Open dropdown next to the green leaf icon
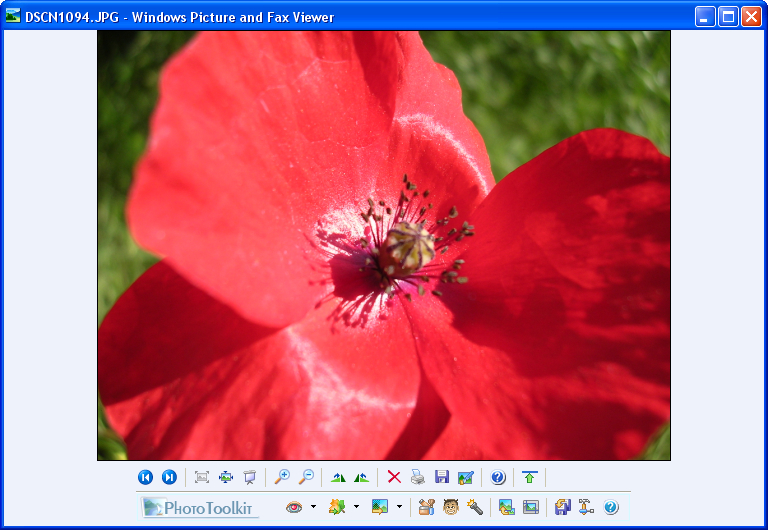Screen dimensions: 768x530 356,507
